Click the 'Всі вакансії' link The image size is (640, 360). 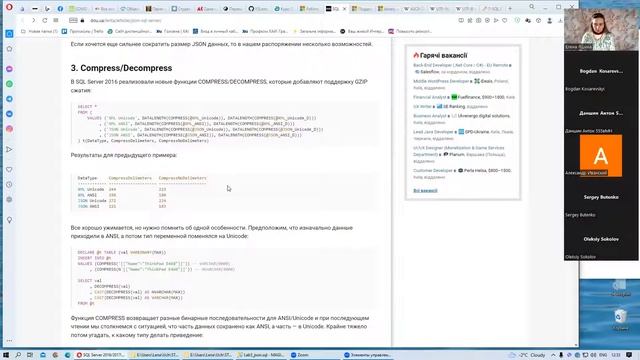[425, 191]
